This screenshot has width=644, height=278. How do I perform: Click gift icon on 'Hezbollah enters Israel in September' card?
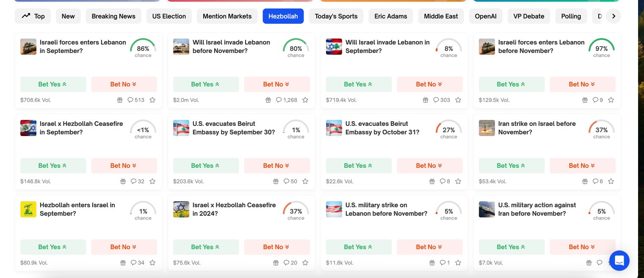123,263
